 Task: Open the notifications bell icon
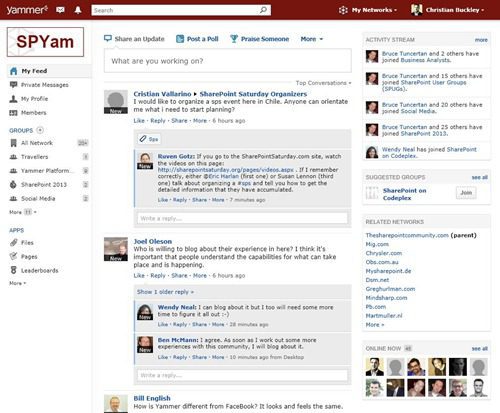pyautogui.click(x=78, y=10)
